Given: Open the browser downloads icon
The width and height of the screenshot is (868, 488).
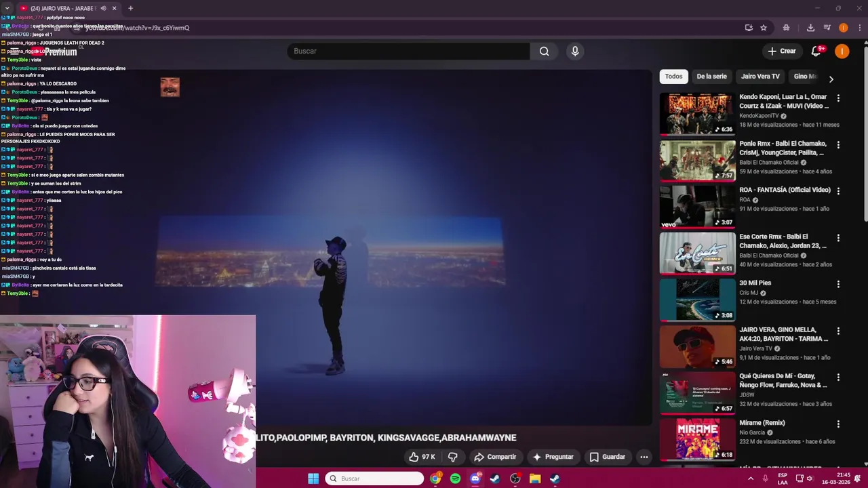Looking at the screenshot, I should [810, 28].
